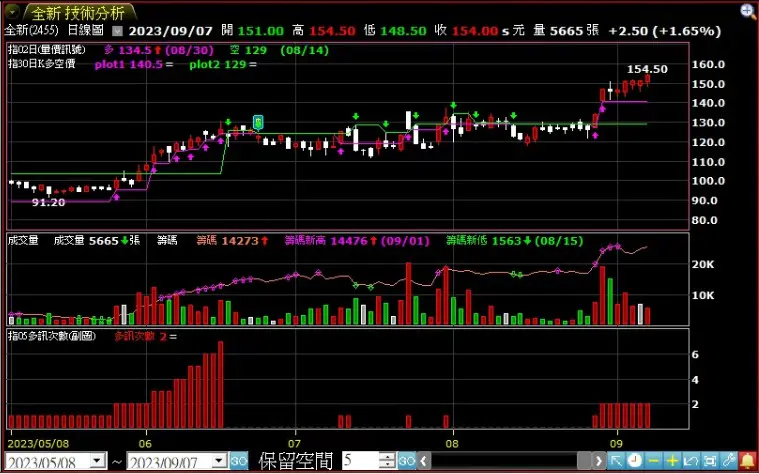Click the scrollbar left arrow button
This screenshot has height=474, width=759.
click(x=424, y=460)
